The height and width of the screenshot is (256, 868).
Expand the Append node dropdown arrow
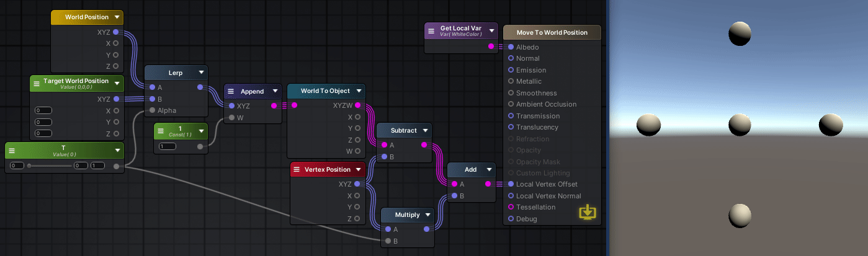275,91
